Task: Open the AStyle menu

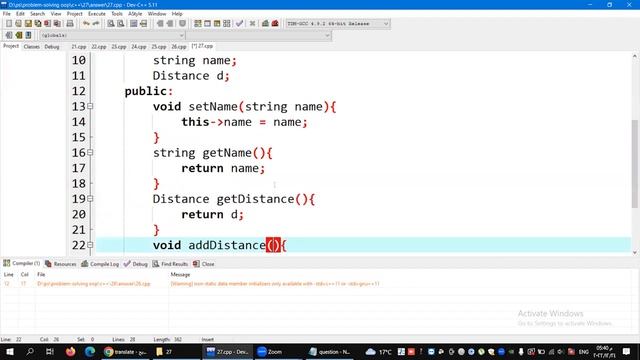Action: point(135,14)
